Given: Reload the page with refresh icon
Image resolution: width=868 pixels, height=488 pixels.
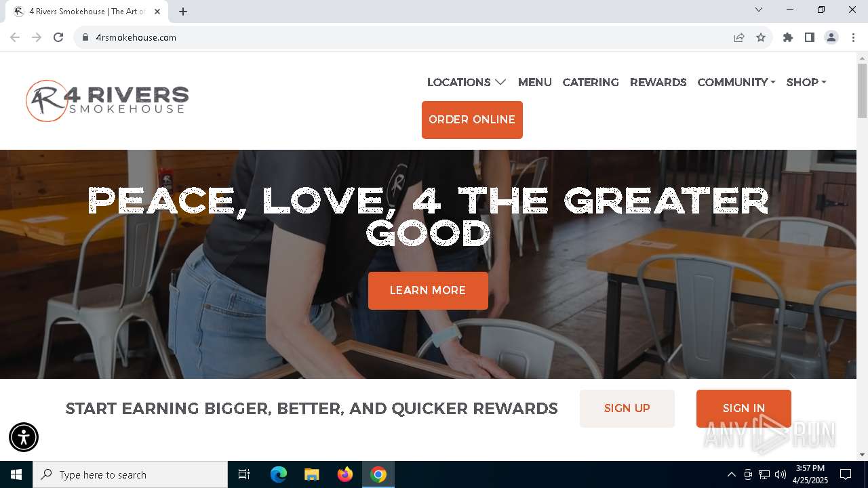Looking at the screenshot, I should click(x=58, y=37).
